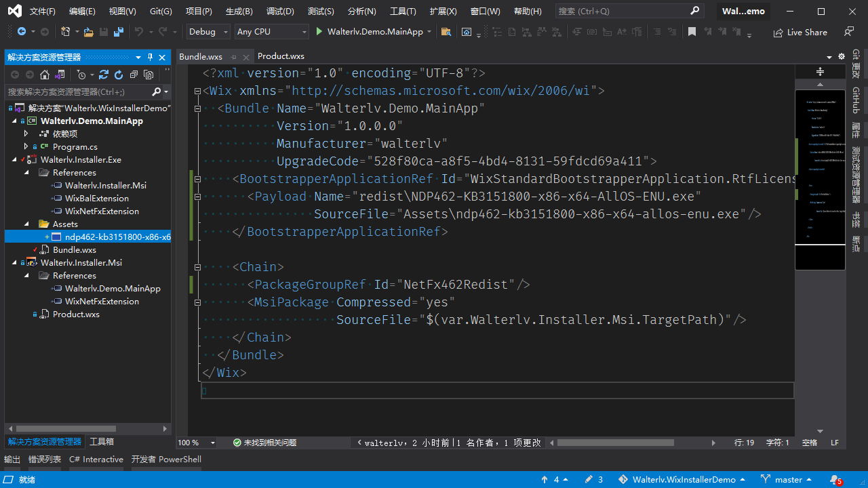The image size is (868, 488).
Task: Click the new project toolbar icon
Action: [x=66, y=32]
